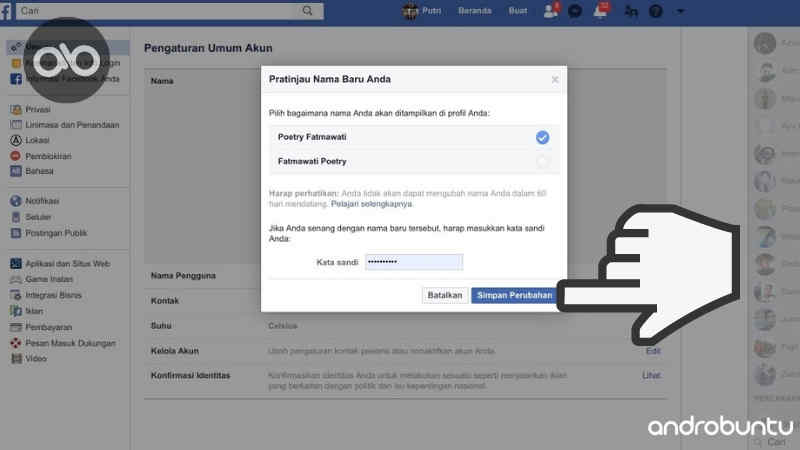Click Edit link for Kelola Akun
The image size is (800, 450).
coord(653,351)
